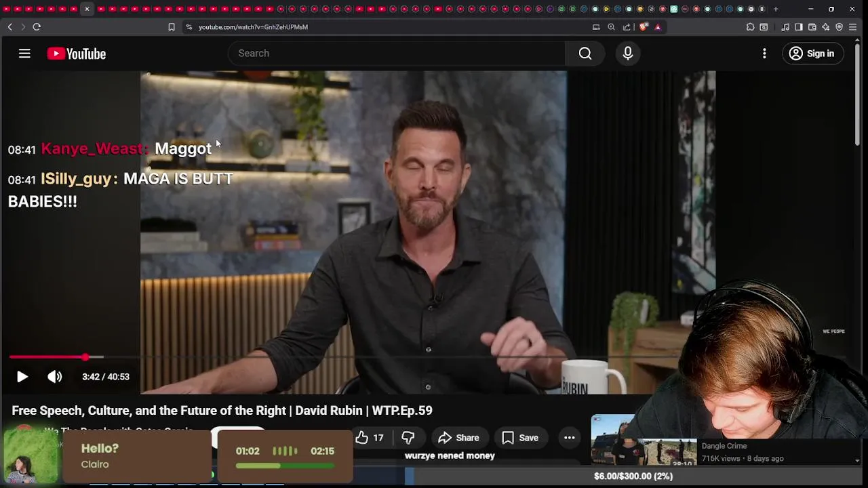Save video to a playlist
Viewport: 868px width, 488px height.
point(520,438)
